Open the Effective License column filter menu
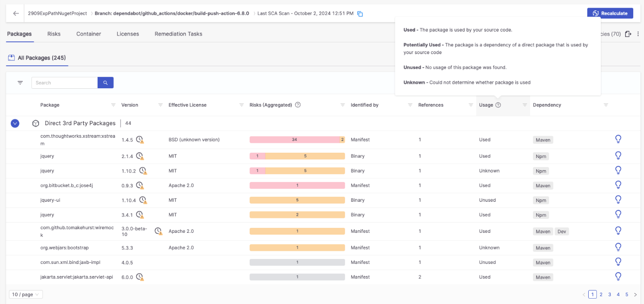 [241, 105]
